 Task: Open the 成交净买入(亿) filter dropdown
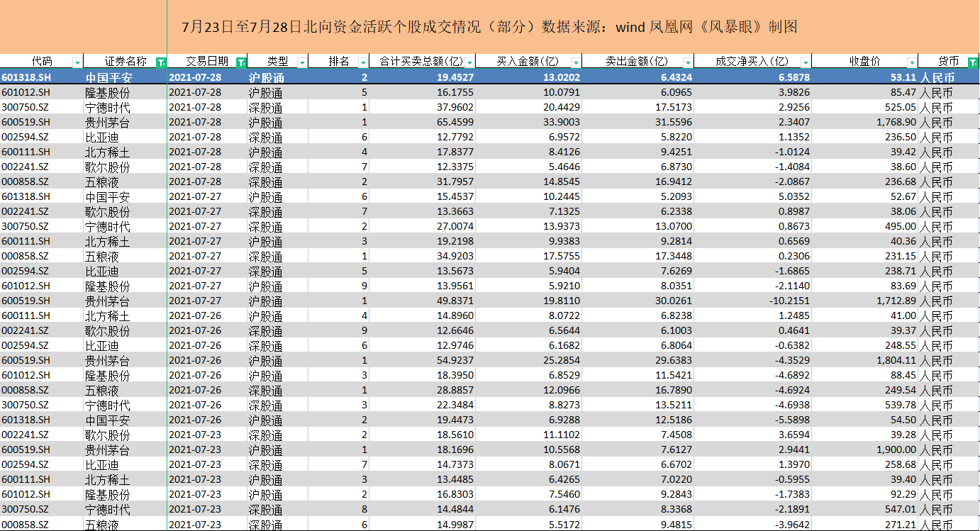coord(805,62)
